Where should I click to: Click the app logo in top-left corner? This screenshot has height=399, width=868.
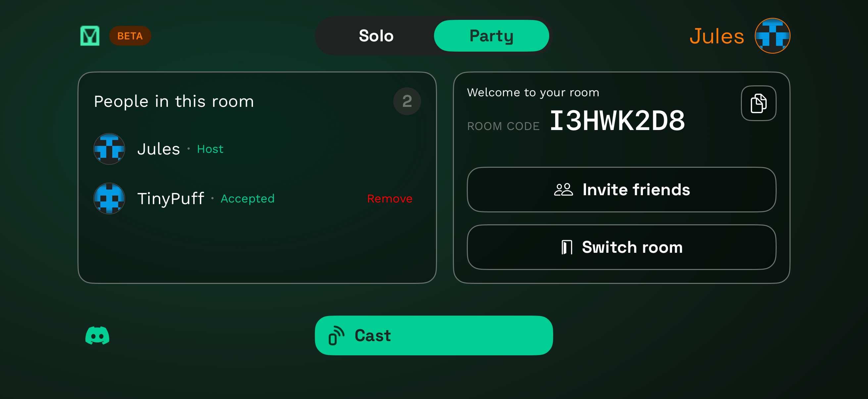pyautogui.click(x=90, y=35)
